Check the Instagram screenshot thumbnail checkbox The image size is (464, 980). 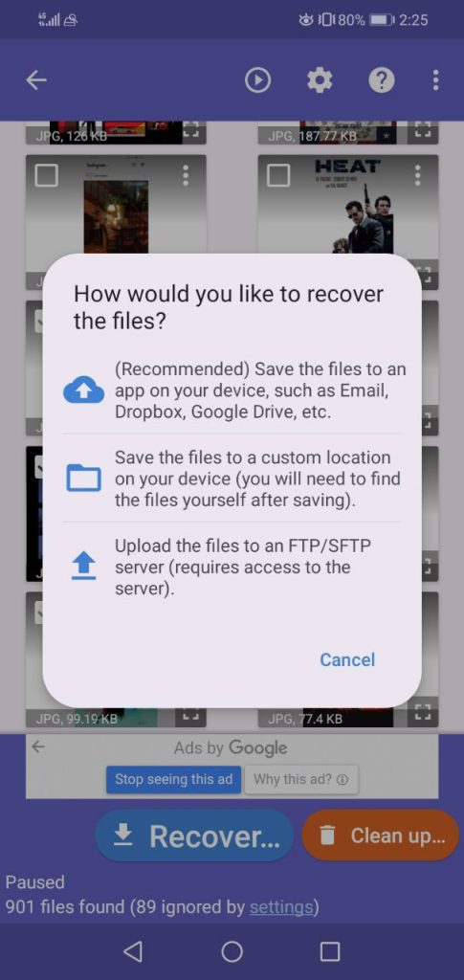pos(46,176)
